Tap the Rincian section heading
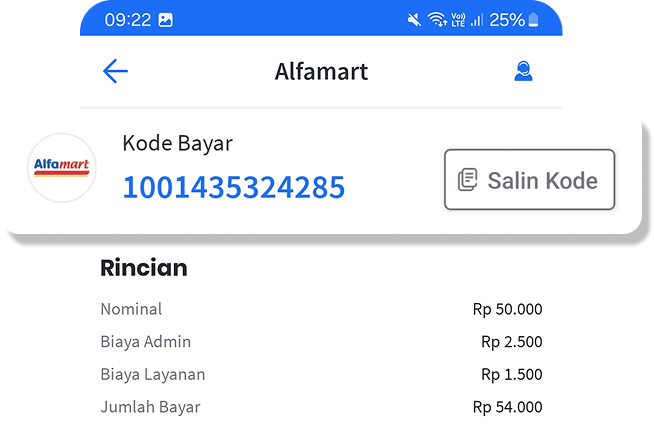Image resolution: width=654 pixels, height=435 pixels. pos(143,268)
